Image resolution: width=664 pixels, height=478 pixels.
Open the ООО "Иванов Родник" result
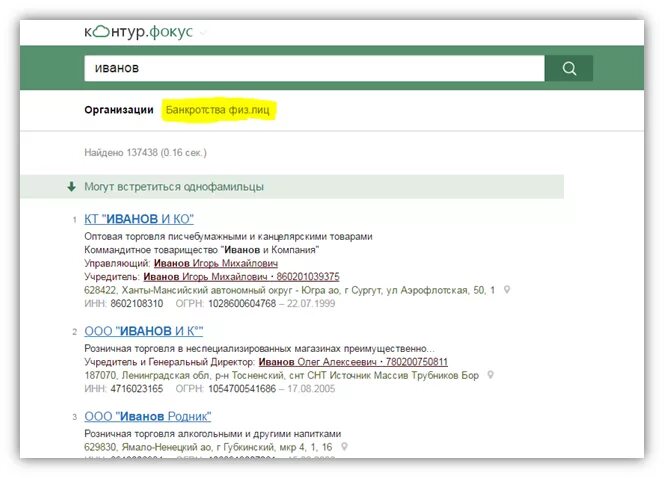click(147, 416)
